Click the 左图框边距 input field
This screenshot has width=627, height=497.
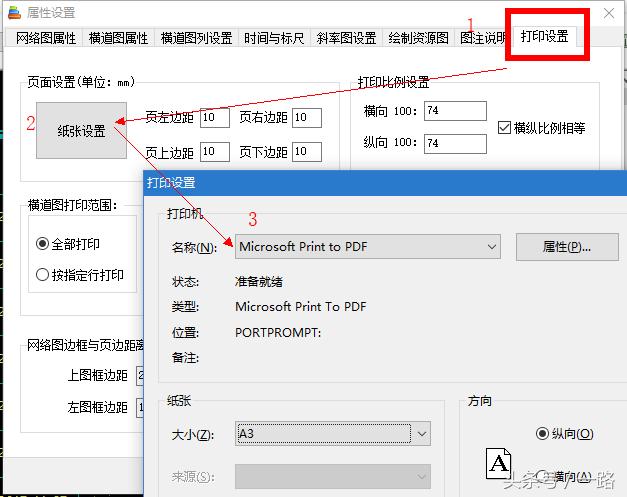140,407
